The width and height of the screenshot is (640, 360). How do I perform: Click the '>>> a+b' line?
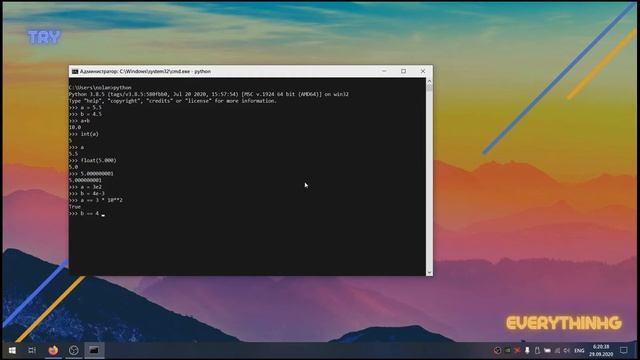point(79,121)
